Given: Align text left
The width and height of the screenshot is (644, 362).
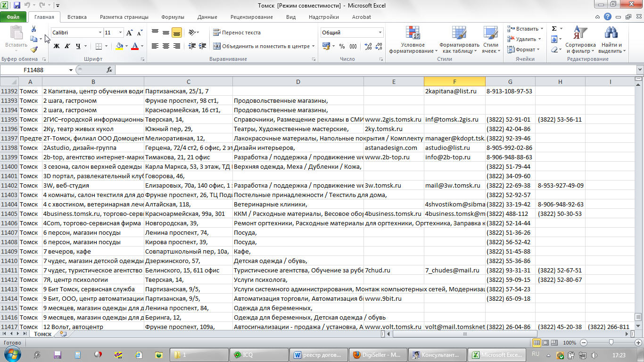Looking at the screenshot, I should [x=156, y=46].
